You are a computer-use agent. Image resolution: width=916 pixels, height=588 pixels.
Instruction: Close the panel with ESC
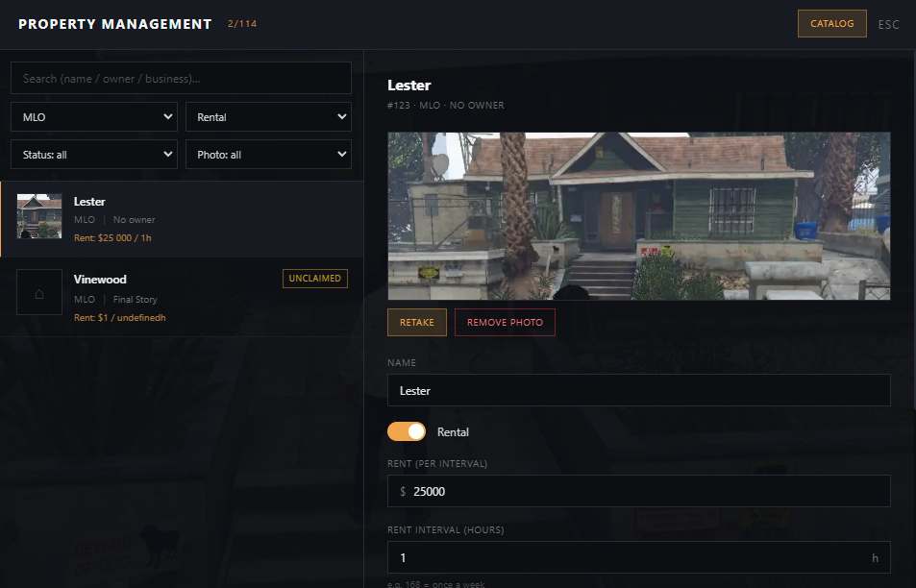[x=888, y=25]
